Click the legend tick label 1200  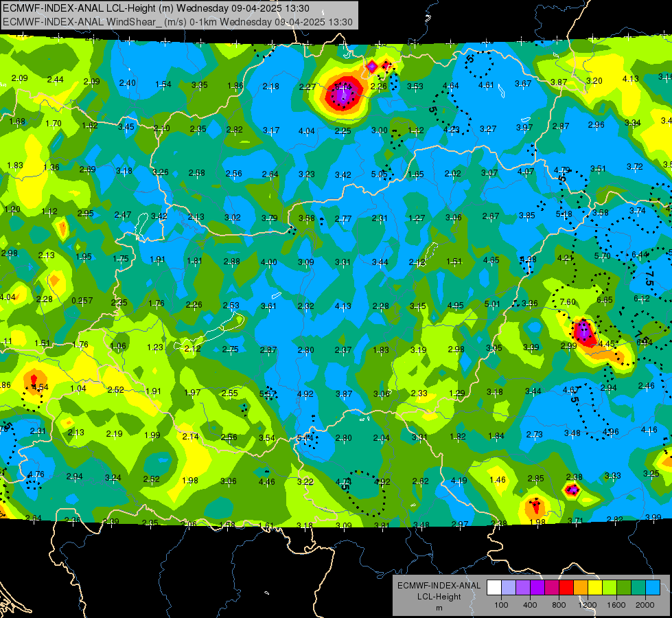[x=587, y=605]
